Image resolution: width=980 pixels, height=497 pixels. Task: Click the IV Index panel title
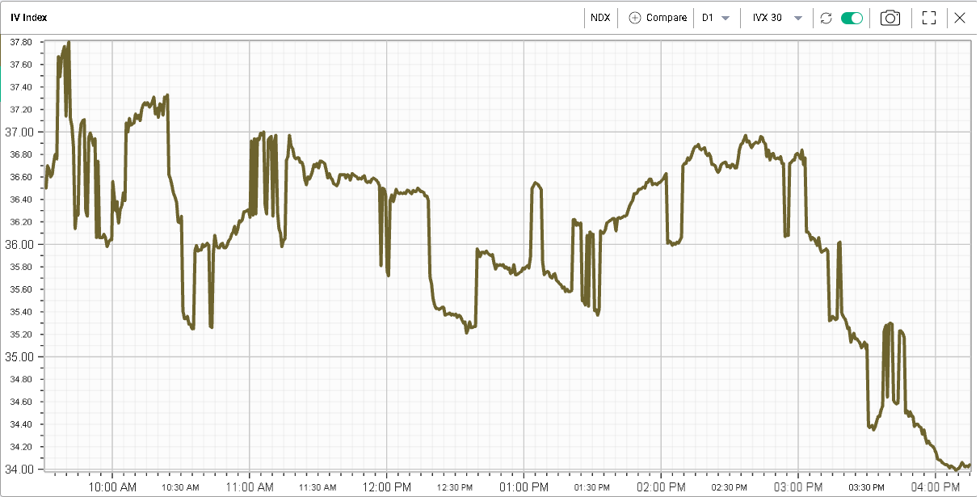28,18
